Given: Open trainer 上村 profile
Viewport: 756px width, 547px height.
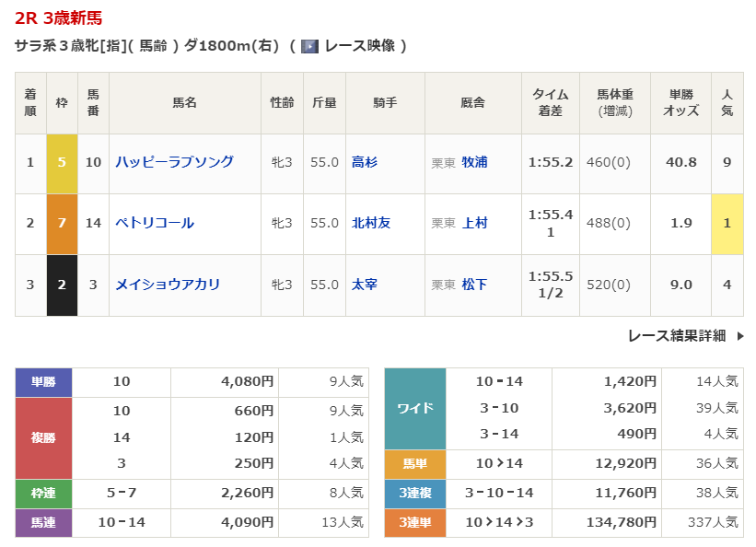Looking at the screenshot, I should (x=474, y=223).
